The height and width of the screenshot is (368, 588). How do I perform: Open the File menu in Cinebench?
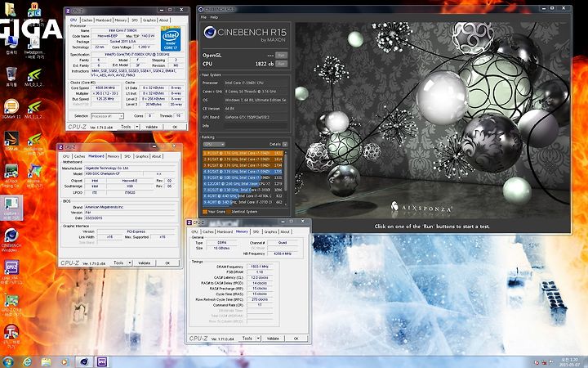pos(203,17)
